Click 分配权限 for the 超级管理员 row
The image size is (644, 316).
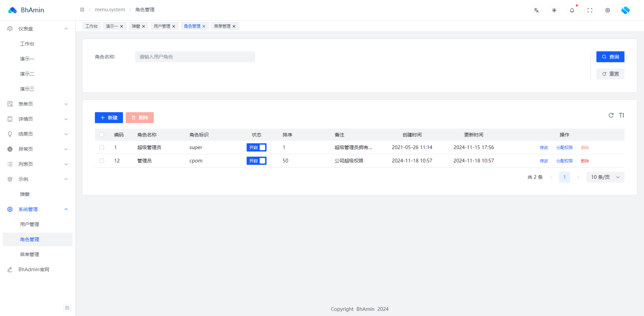coord(564,148)
